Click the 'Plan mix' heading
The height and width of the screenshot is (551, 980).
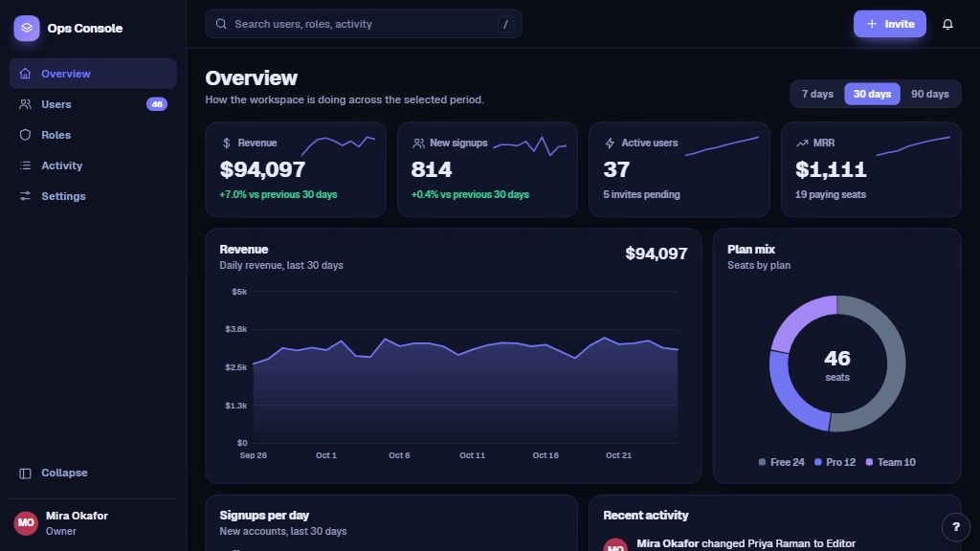click(x=751, y=250)
